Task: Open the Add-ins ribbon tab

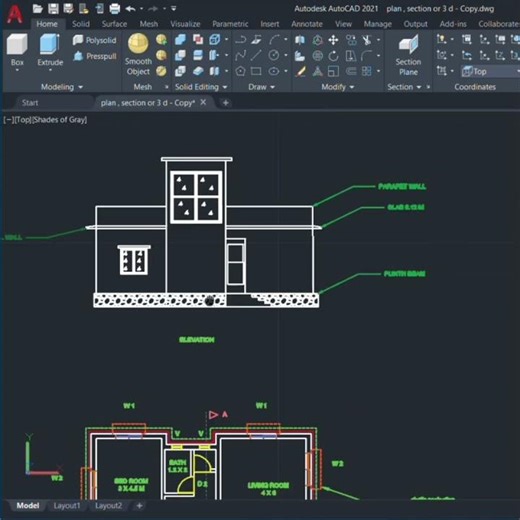Action: 453,24
